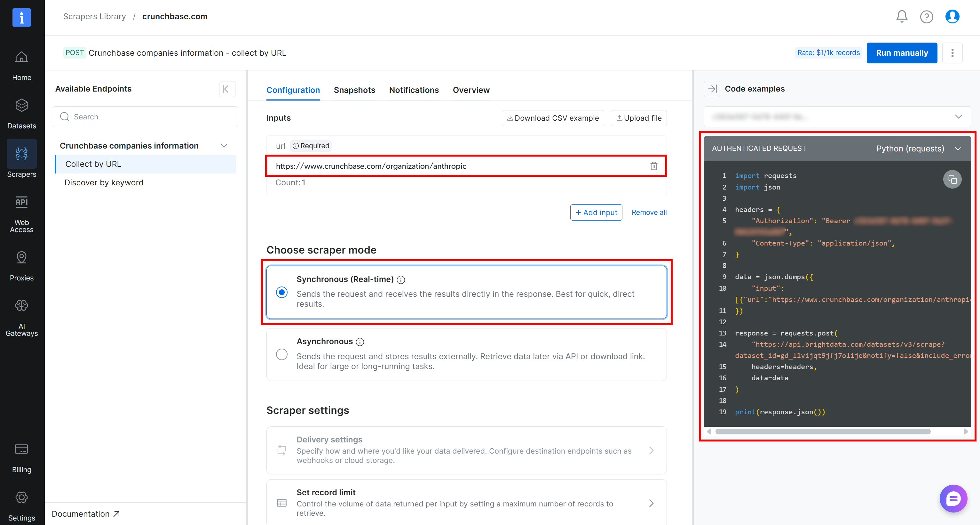Click the Upload file button
This screenshot has height=525, width=980.
coord(639,118)
